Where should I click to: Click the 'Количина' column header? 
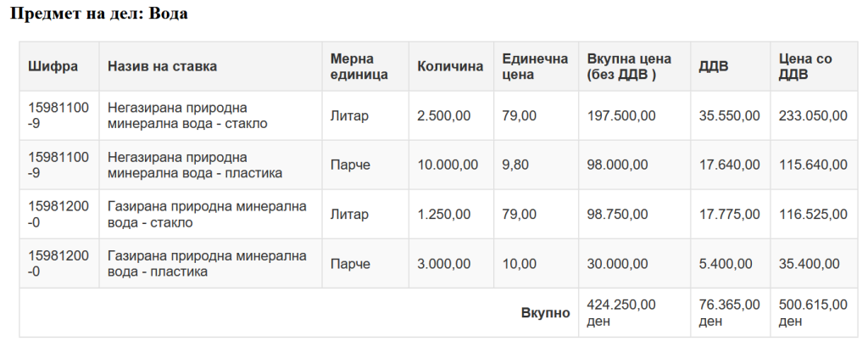pyautogui.click(x=450, y=66)
